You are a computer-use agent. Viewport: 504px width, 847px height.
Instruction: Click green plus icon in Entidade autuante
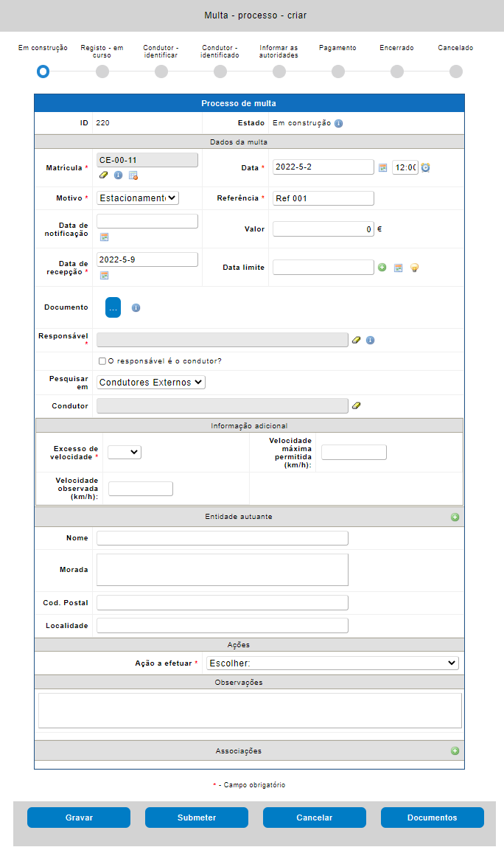pyautogui.click(x=455, y=517)
